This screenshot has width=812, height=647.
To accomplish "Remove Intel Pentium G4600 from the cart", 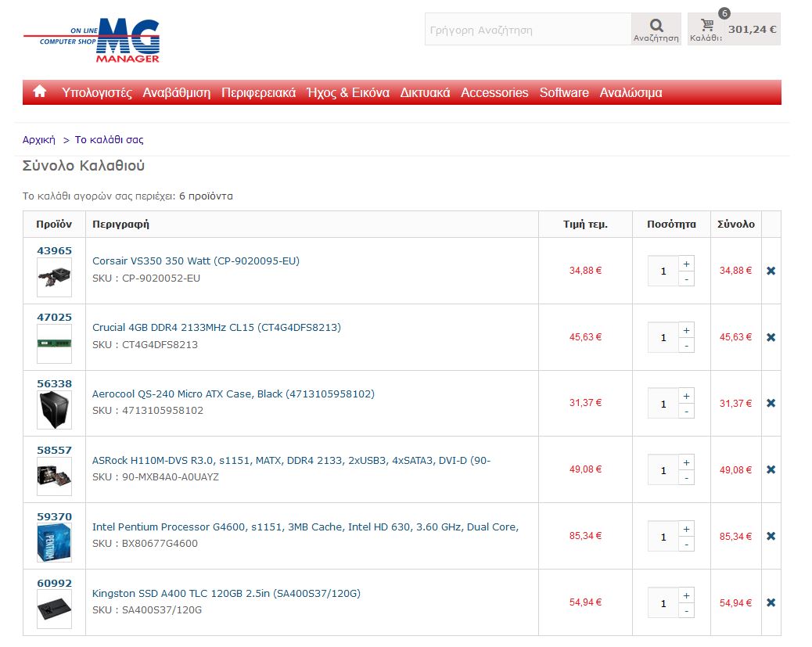I will click(x=771, y=536).
